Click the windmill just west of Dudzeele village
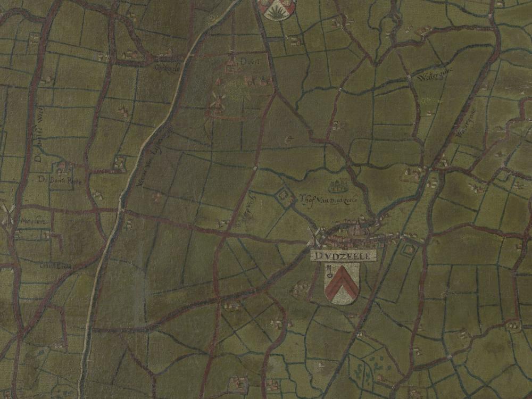The image size is (532, 399). point(315,237)
